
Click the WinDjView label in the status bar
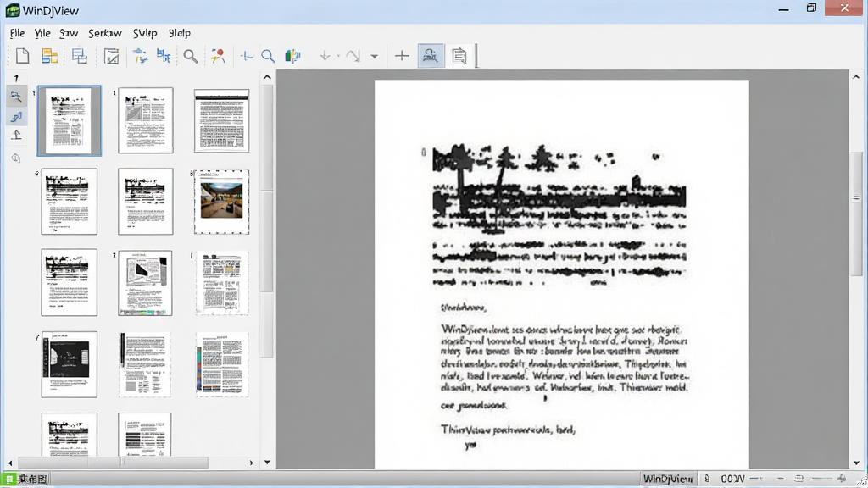(668, 479)
